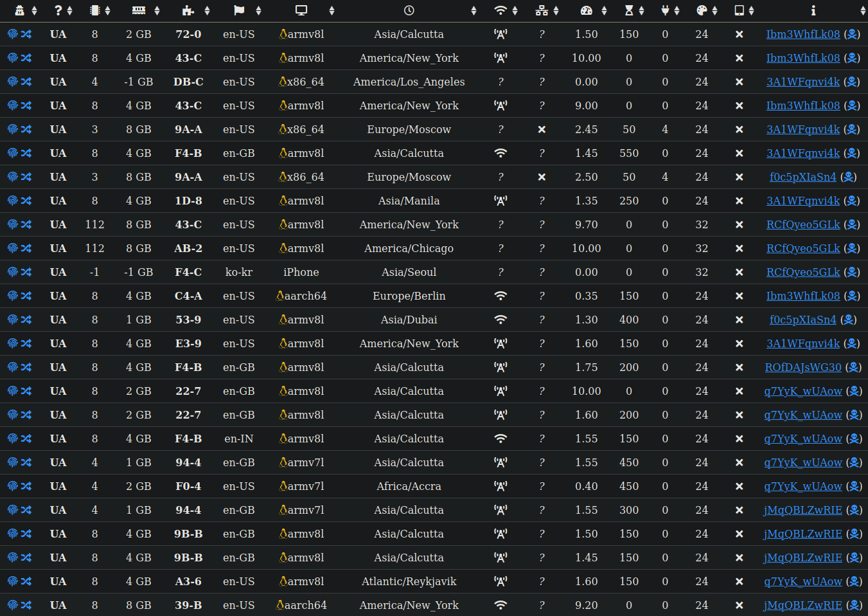Sort using arrows beside network header
868x616 pixels.
(x=556, y=10)
